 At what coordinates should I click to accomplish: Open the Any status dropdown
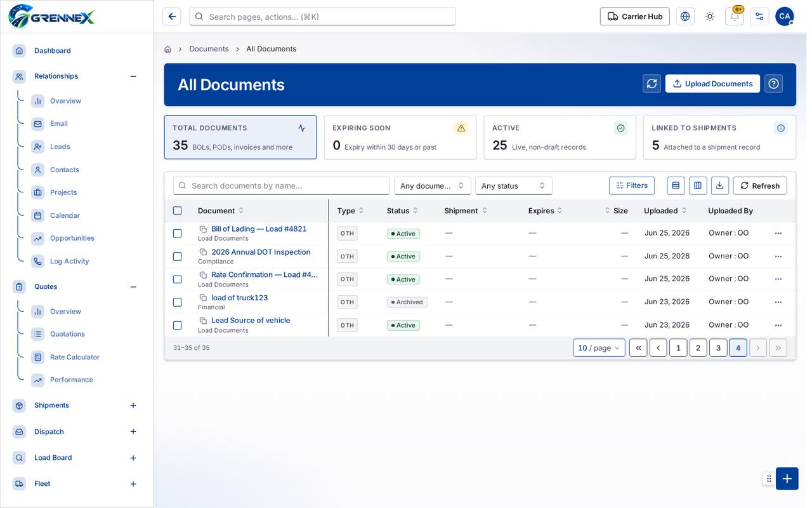click(514, 185)
